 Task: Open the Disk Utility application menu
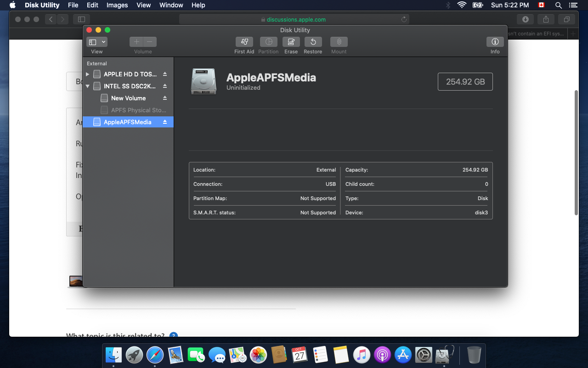pos(42,5)
